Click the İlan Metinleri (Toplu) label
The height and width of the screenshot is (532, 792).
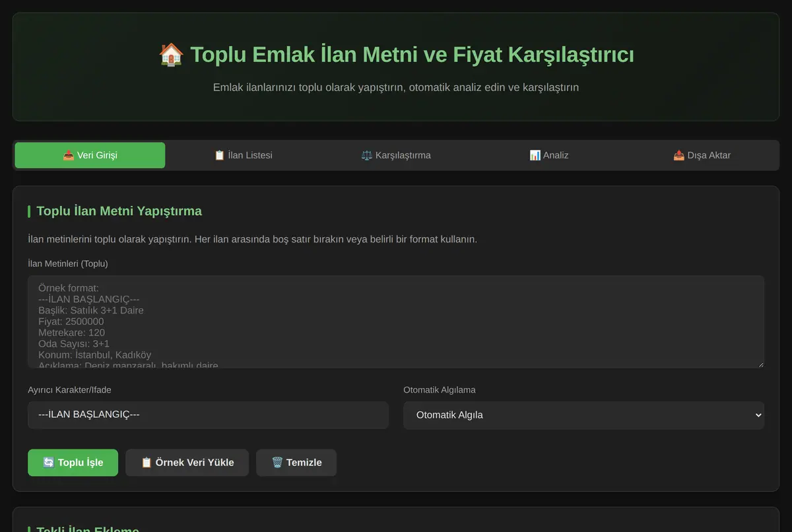[x=68, y=263]
